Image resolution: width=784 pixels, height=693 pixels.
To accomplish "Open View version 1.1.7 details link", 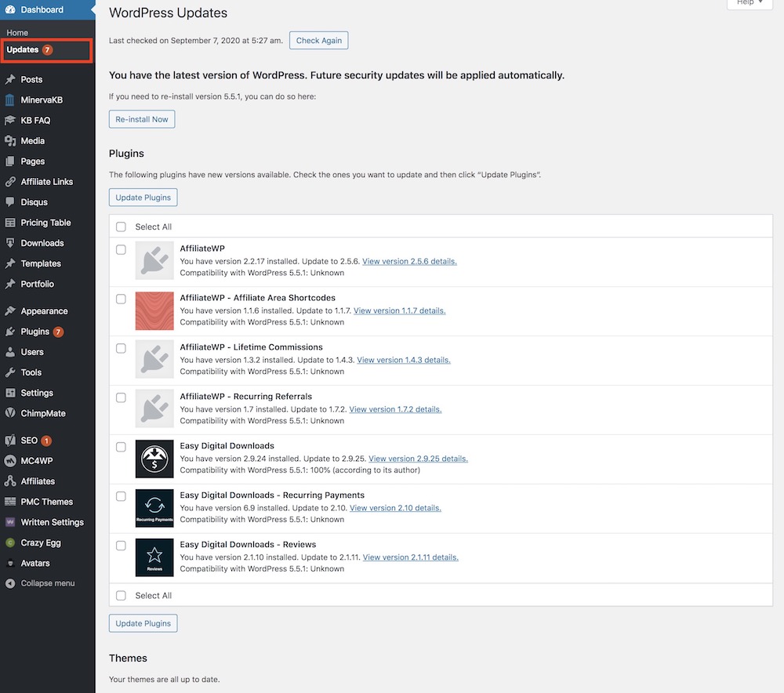I will click(400, 310).
